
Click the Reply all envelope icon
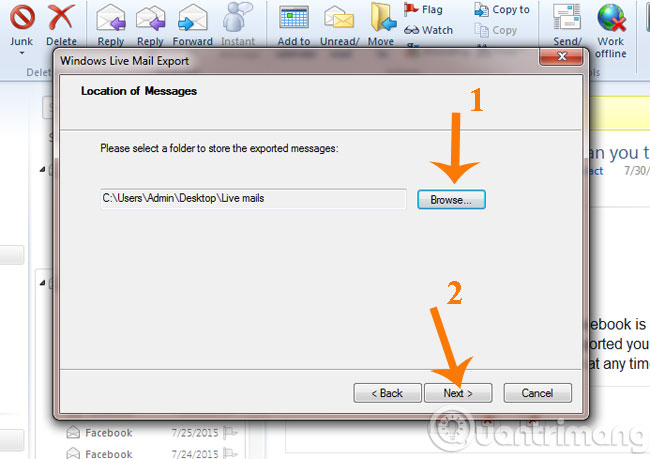150,19
